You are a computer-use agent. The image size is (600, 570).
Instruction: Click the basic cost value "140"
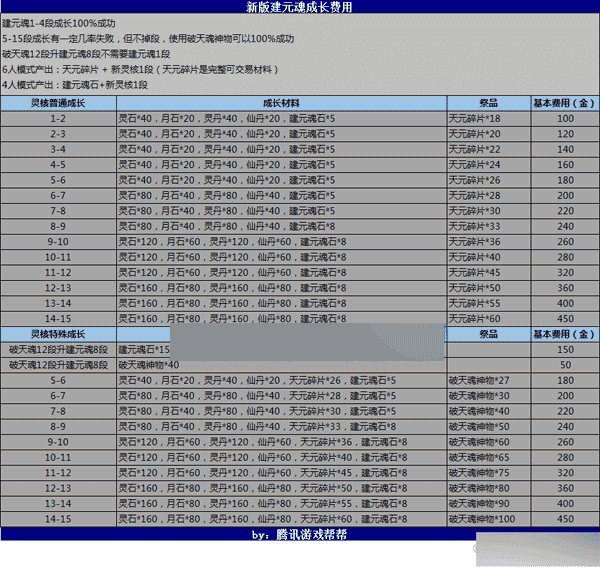pos(565,150)
